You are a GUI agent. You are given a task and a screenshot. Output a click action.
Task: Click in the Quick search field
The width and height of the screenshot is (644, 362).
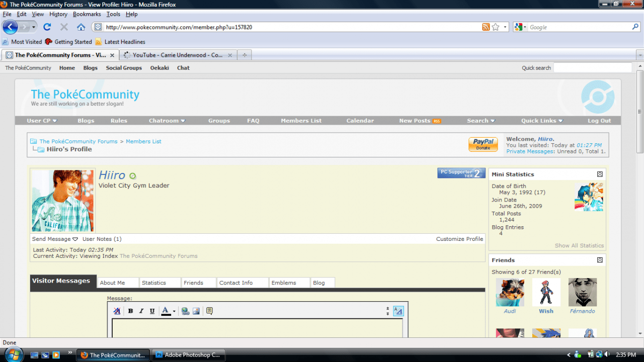coord(592,68)
